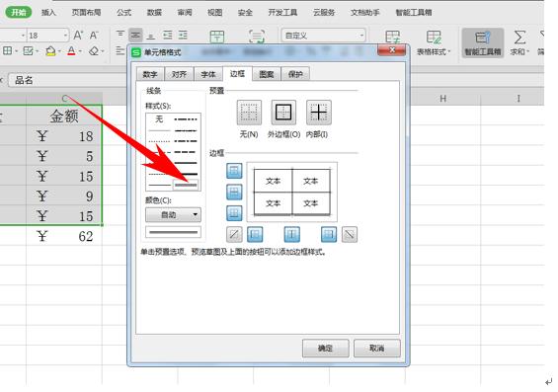558x392 pixels.
Task: Apply top vertical alignment
Action: (x=120, y=35)
